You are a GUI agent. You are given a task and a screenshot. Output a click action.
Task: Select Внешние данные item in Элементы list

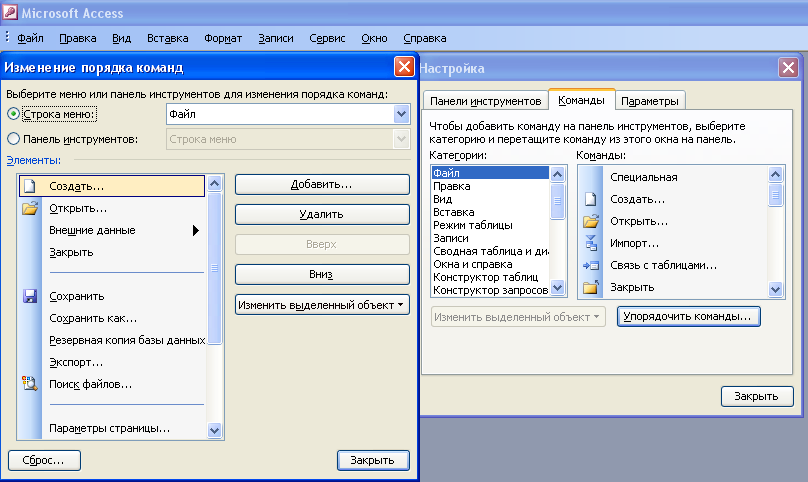(x=112, y=230)
